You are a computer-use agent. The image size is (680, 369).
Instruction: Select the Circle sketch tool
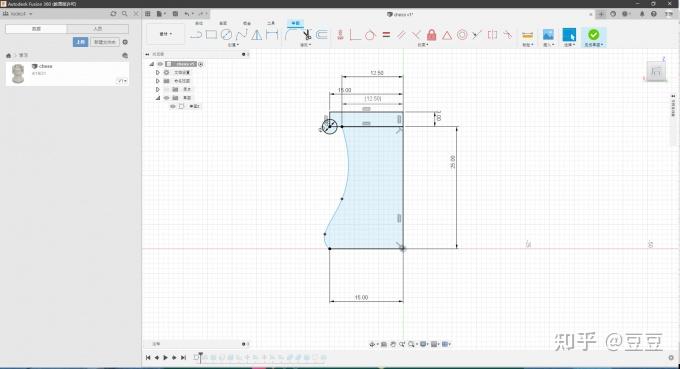226,35
